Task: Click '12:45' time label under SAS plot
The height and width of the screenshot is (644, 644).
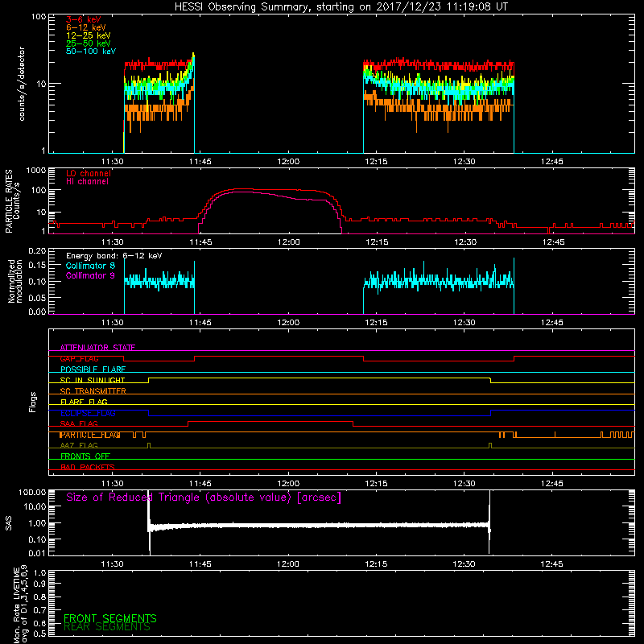Action: click(x=552, y=564)
